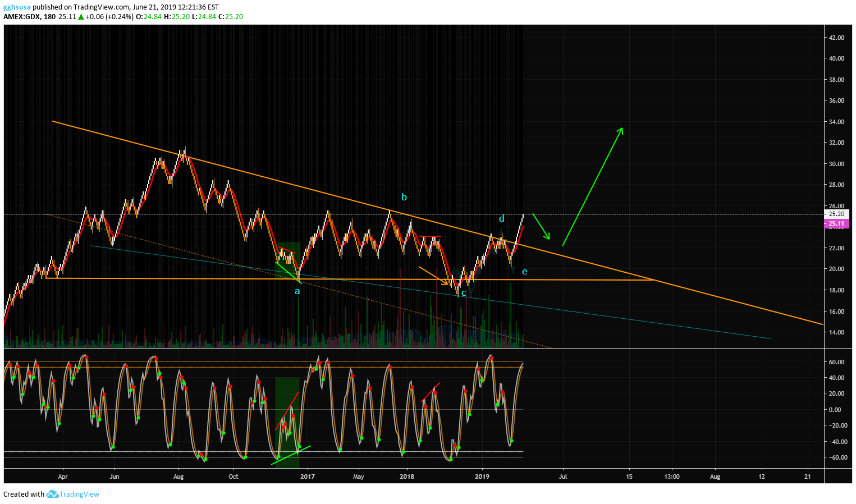Image resolution: width=856 pixels, height=504 pixels.
Task: Click the oscillator 0.00 scale label
Action: tap(835, 410)
